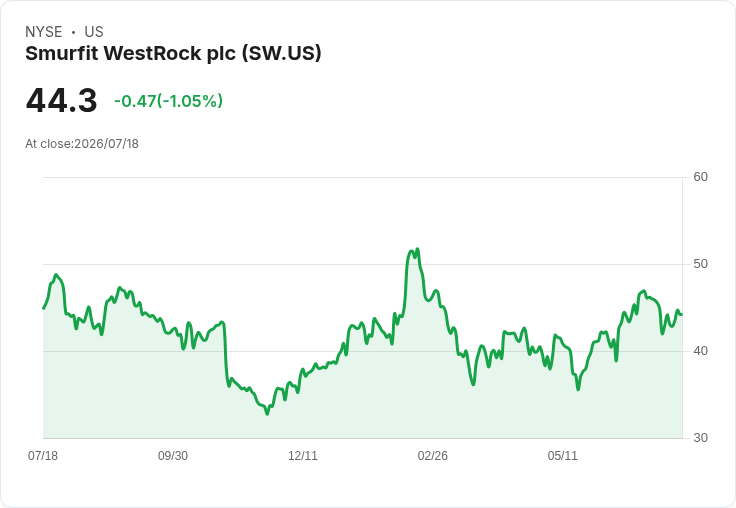The height and width of the screenshot is (508, 736).
Task: Click the -0.47(-1.05%) price change text
Action: click(169, 101)
